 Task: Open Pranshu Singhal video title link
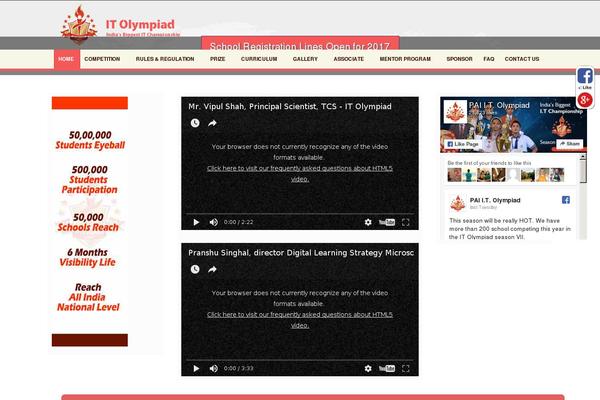(301, 253)
